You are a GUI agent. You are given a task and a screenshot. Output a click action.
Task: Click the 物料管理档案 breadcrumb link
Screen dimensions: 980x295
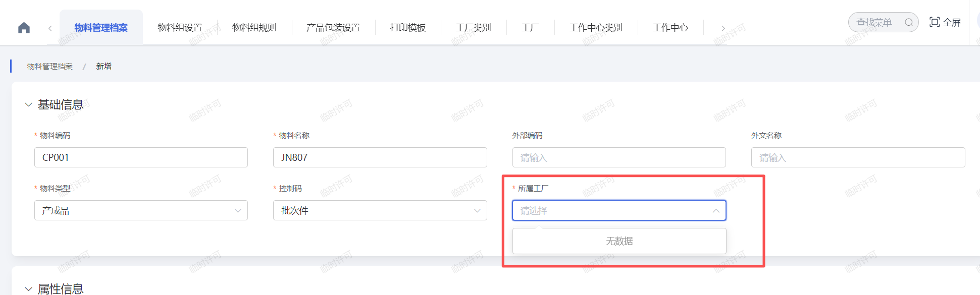click(x=50, y=67)
